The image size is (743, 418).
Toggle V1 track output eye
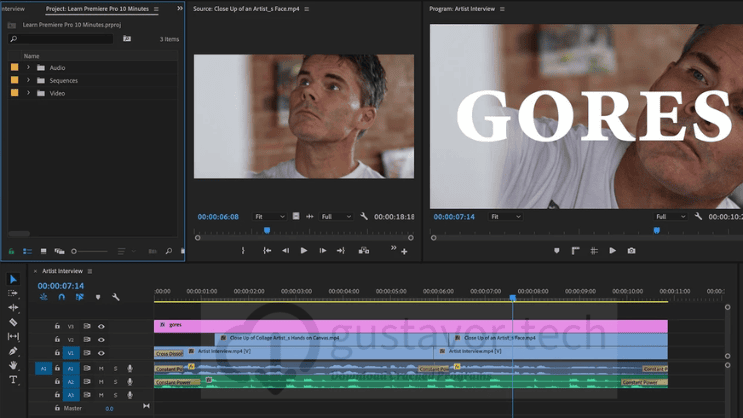(x=101, y=353)
